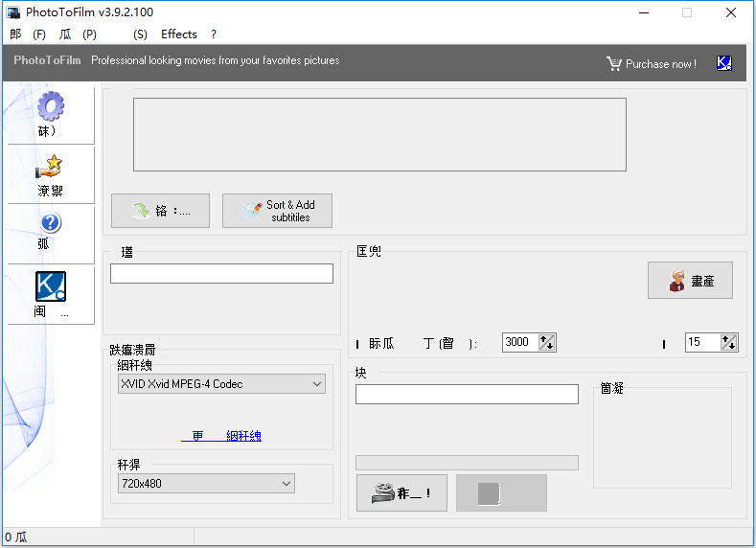Click the Purchase now shopping cart
This screenshot has width=756, height=548.
coord(652,63)
